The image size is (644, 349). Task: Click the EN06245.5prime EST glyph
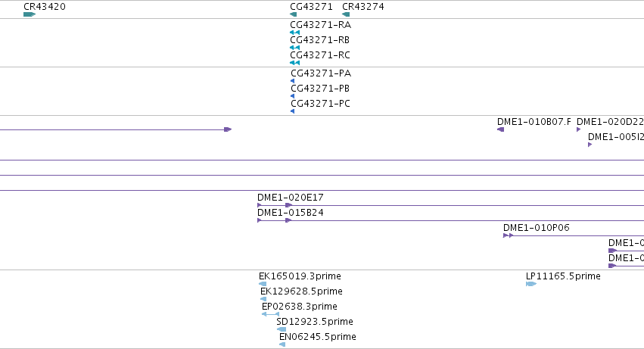(x=282, y=344)
